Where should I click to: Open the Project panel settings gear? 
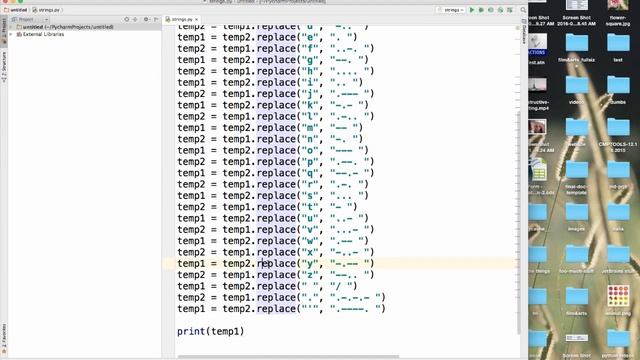pos(146,19)
